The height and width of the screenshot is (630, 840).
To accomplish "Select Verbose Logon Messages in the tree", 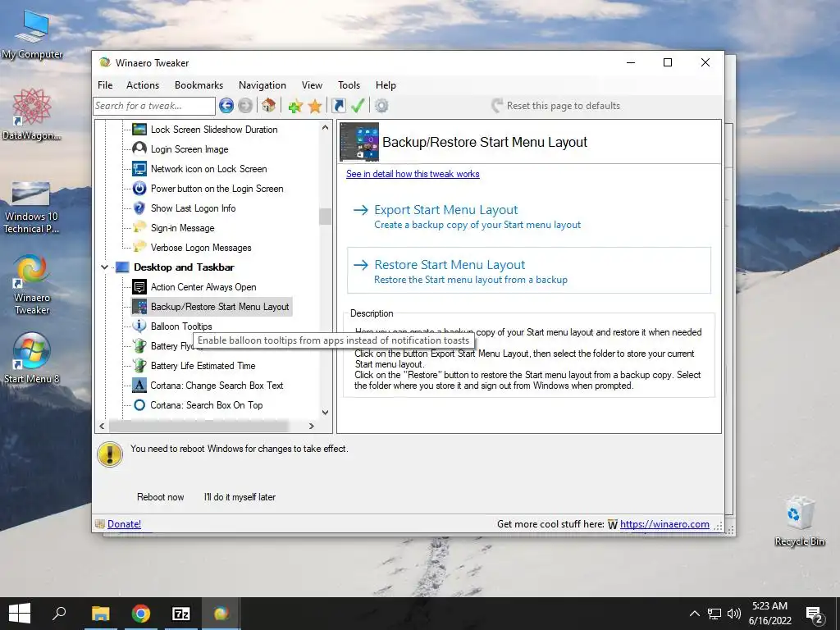I will (x=201, y=248).
